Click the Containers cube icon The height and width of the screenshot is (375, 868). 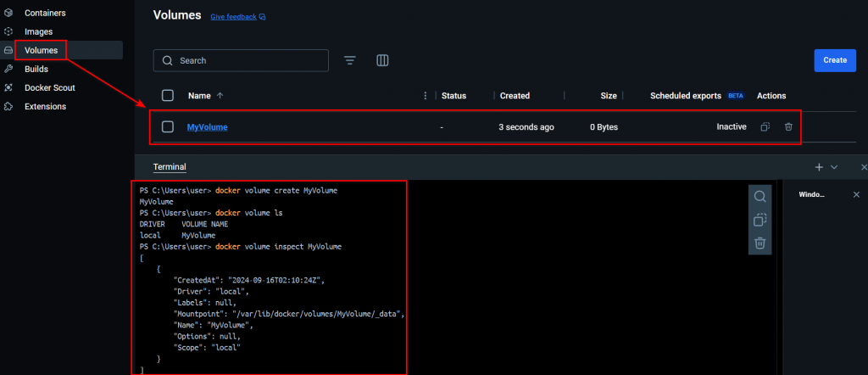point(8,13)
